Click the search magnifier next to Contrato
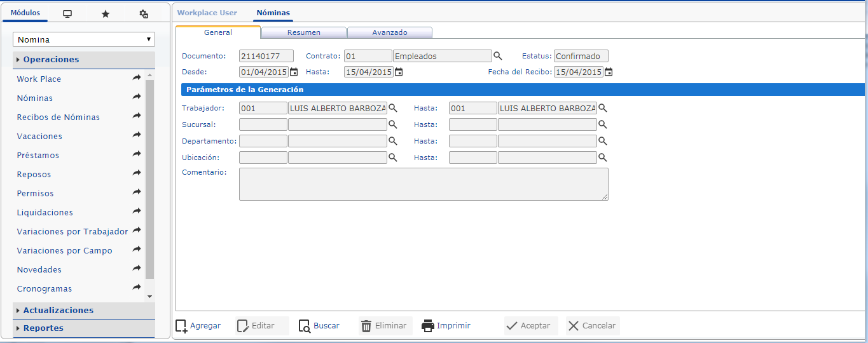Viewport: 868px width, 343px height. pos(498,56)
